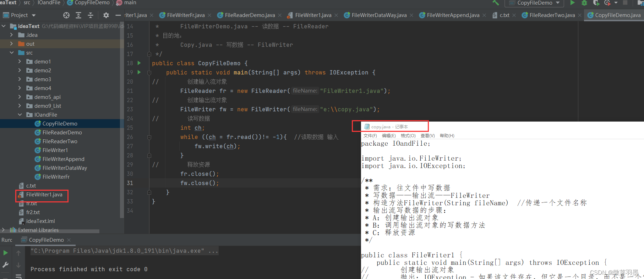Click the Collapse All icon in Project panel
644x279 pixels.
(x=91, y=15)
